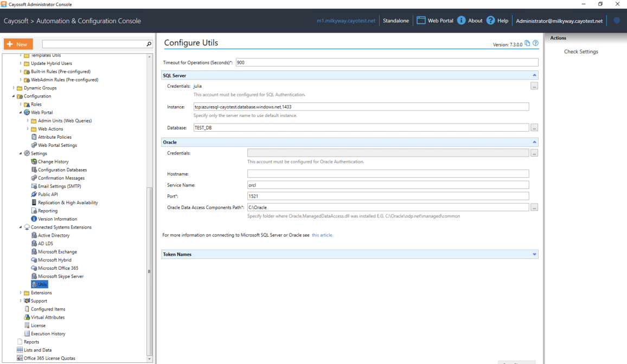Select the Configured Items tree item
The width and height of the screenshot is (627, 364).
click(x=48, y=309)
